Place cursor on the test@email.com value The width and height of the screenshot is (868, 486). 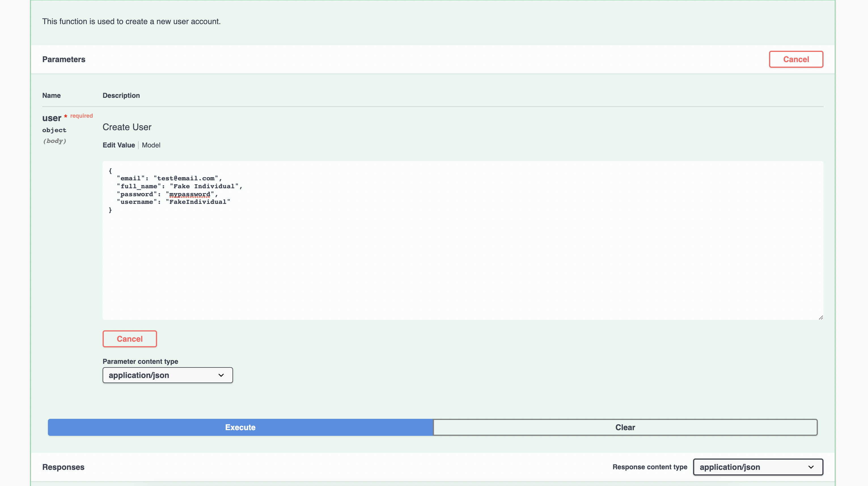point(186,178)
